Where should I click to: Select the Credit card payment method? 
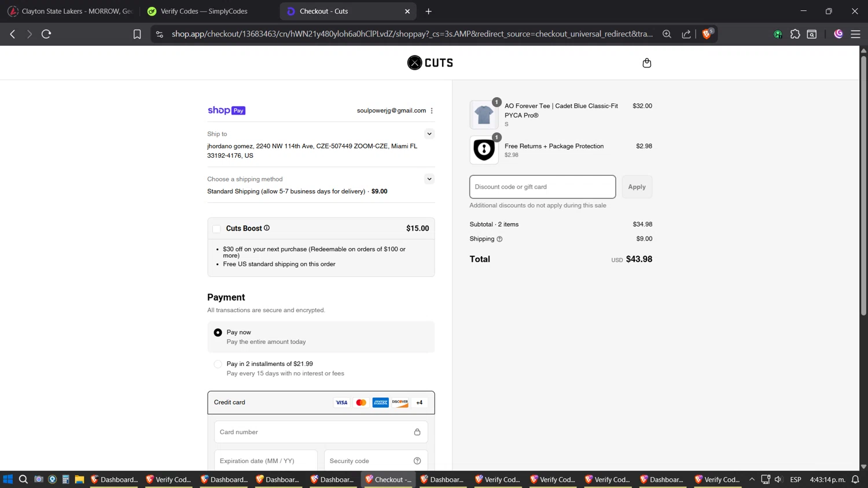click(x=321, y=402)
